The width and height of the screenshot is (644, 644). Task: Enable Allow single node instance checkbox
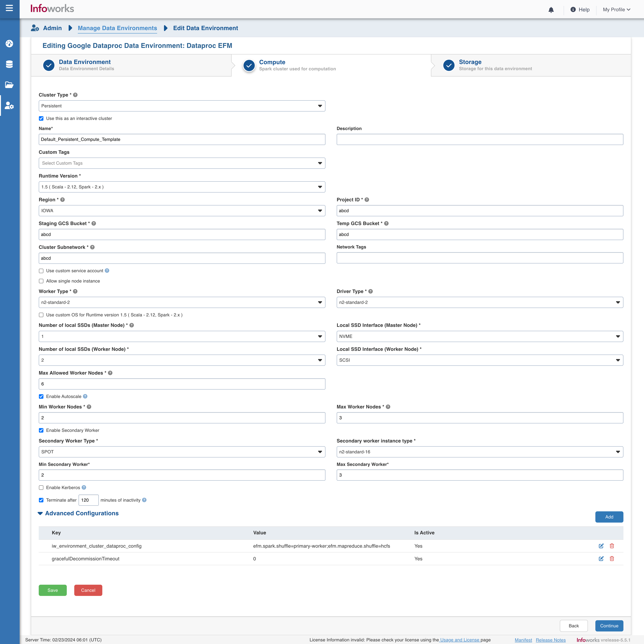coord(41,281)
